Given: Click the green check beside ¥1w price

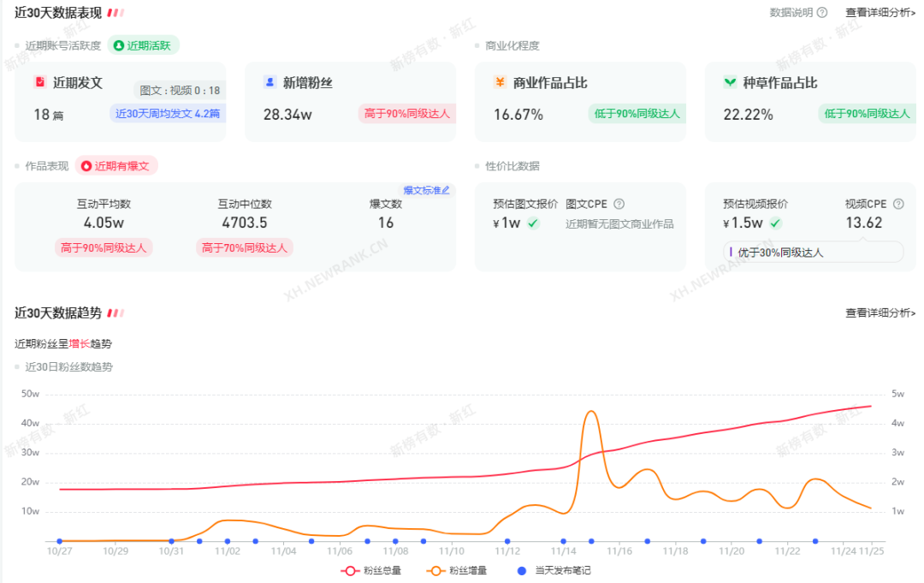Looking at the screenshot, I should coord(533,223).
